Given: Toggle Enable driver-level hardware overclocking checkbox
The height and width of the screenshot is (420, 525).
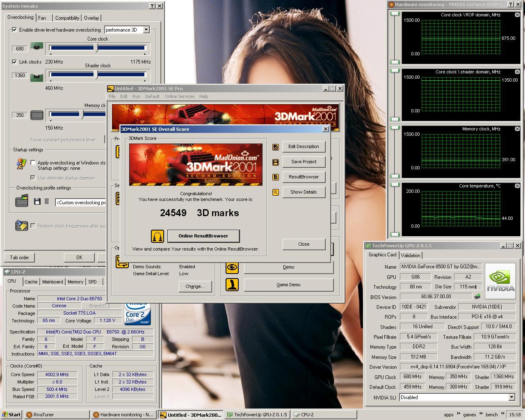Looking at the screenshot, I should (15, 30).
